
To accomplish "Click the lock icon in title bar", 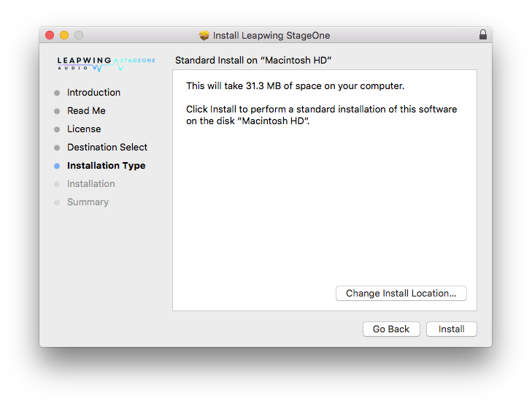I will click(x=482, y=35).
